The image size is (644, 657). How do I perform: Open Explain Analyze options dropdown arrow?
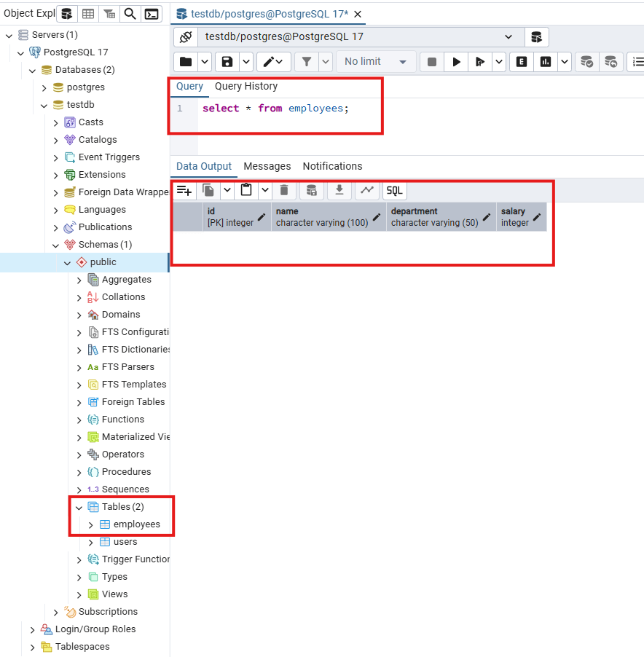point(565,62)
